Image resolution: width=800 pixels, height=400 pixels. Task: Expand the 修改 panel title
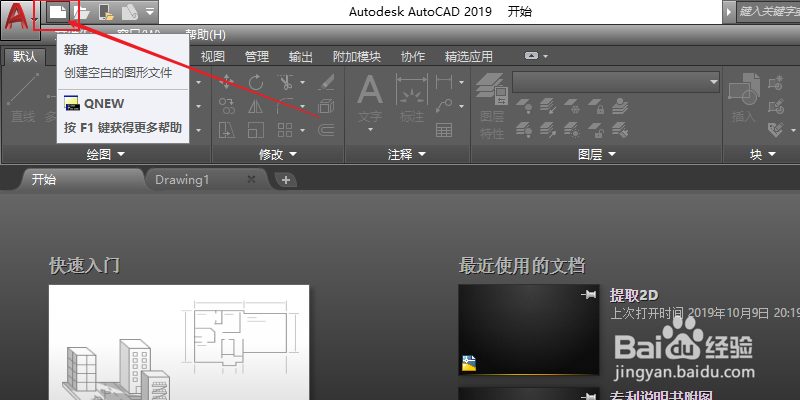click(x=278, y=154)
